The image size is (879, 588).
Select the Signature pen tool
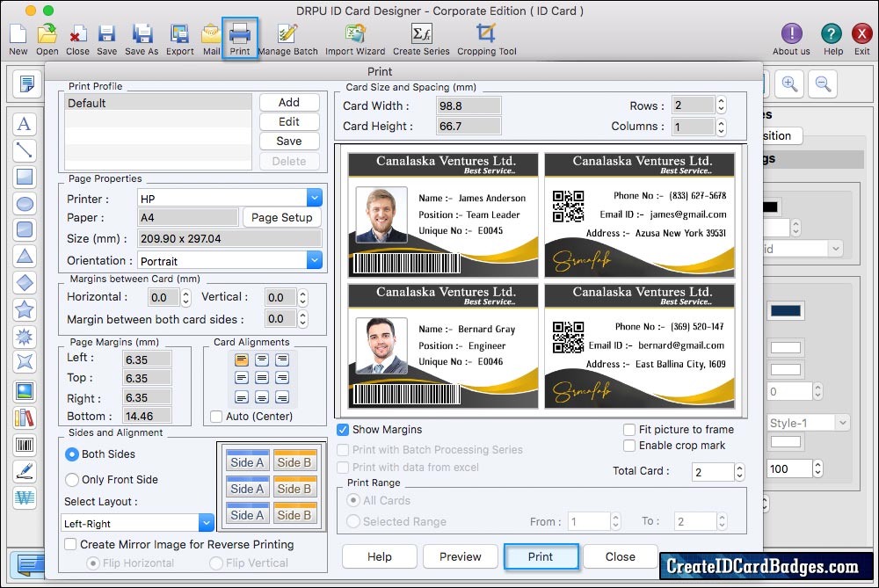(24, 471)
